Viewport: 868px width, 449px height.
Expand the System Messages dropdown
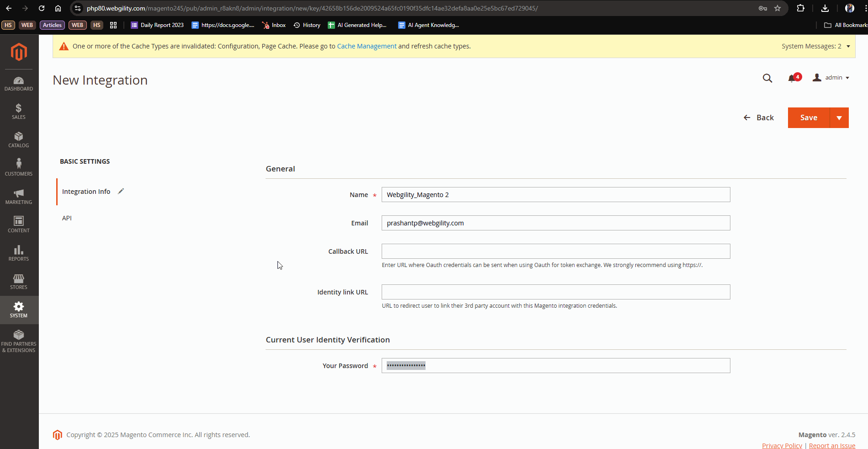coord(815,46)
